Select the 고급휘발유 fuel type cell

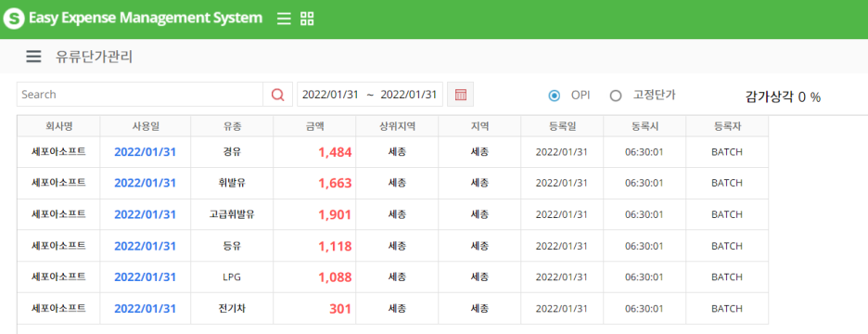[232, 214]
